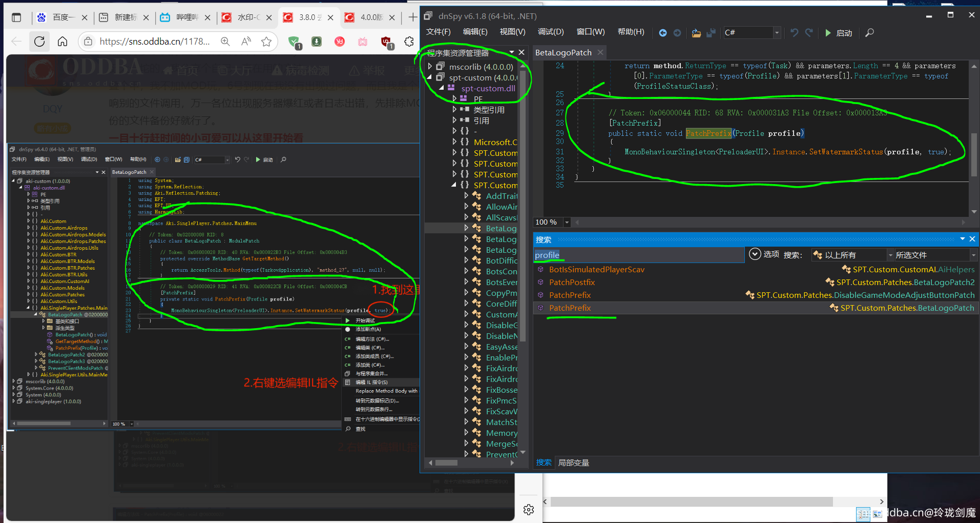Viewport: 980px width, 523px height.
Task: Open the 以上所有 search type dropdown
Action: [x=890, y=255]
